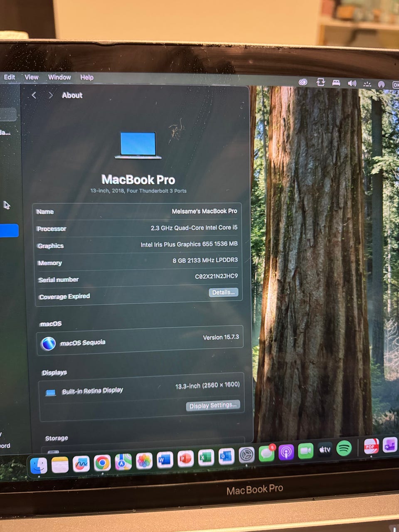Screen dimensions: 399x532
Task: Open the Edit menu
Action: (x=10, y=77)
